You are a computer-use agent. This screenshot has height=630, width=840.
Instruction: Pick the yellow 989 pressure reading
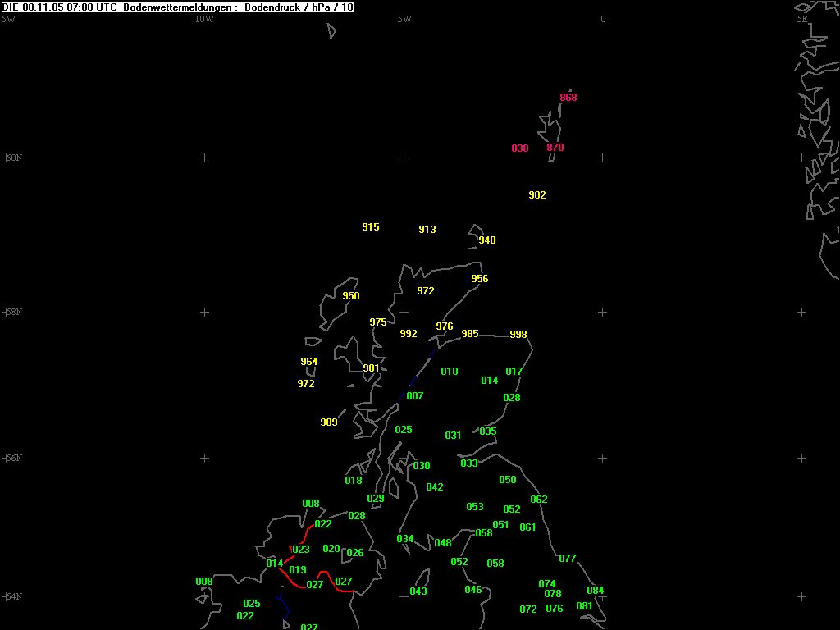pyautogui.click(x=329, y=422)
